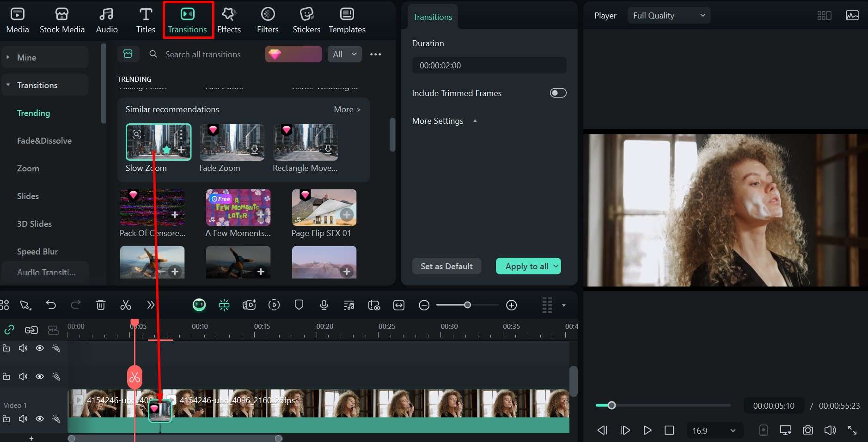Open the Apply to all dropdown arrow
Screen dimensions: 868x442
click(x=556, y=266)
